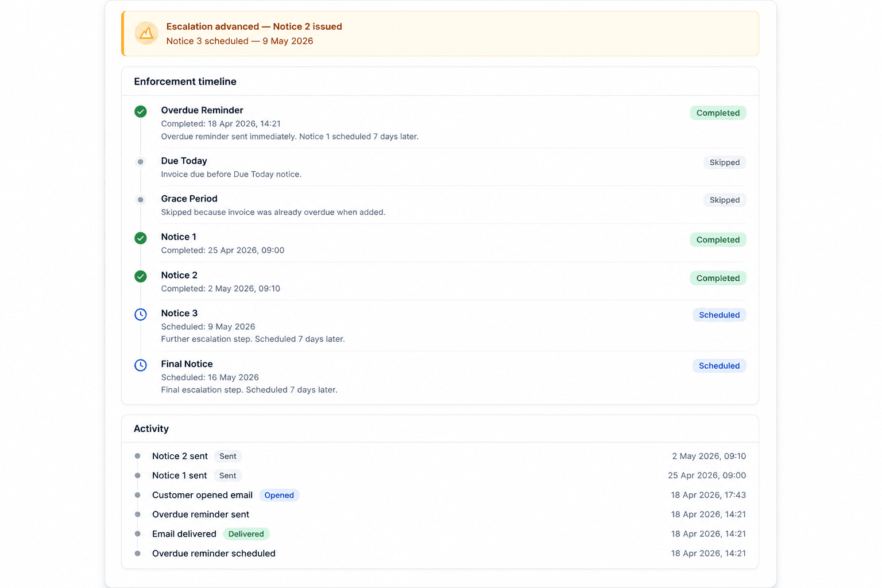Open the 'Overdue reminder scheduled' activity entry

point(214,554)
